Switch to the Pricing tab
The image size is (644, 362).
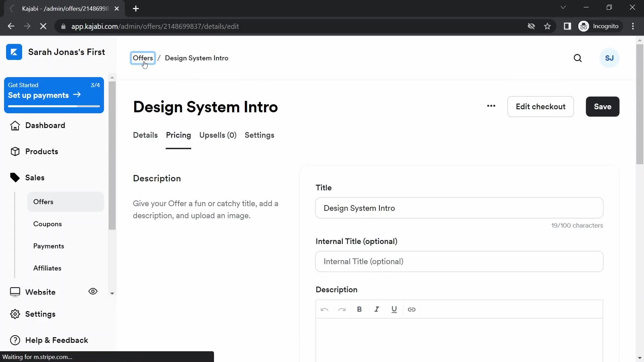(x=178, y=135)
